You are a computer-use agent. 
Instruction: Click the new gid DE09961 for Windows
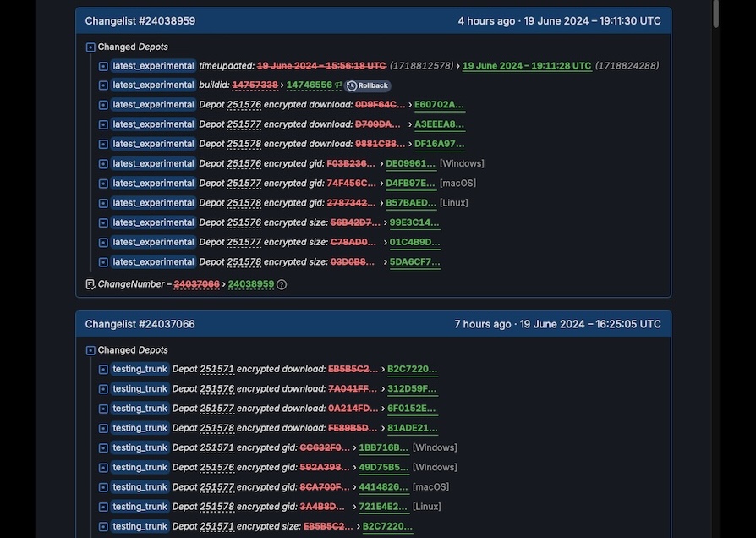coord(410,164)
